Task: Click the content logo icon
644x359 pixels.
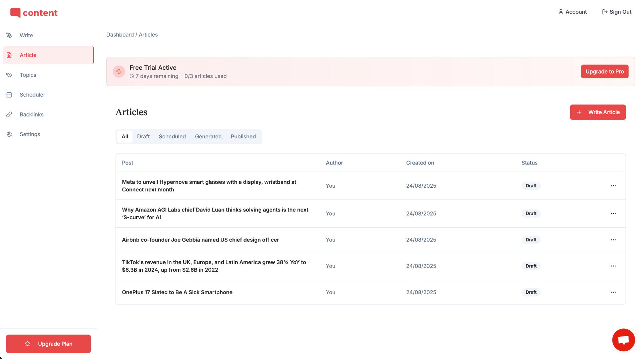Action: click(15, 13)
